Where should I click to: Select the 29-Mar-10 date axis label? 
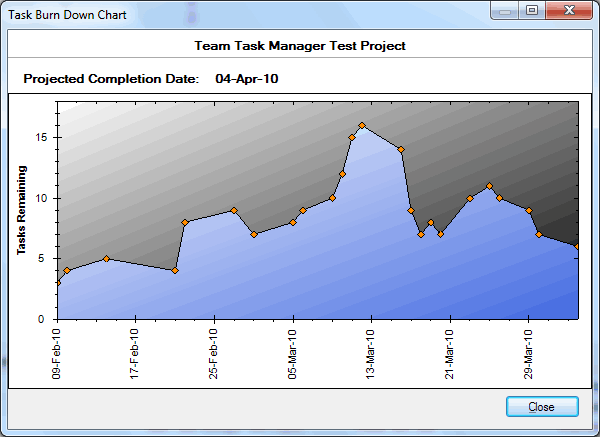click(528, 353)
